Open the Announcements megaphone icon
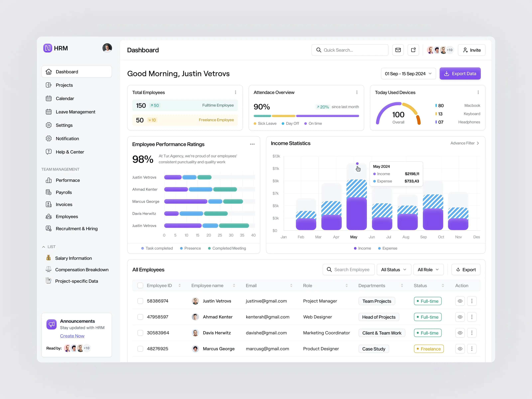Image resolution: width=532 pixels, height=399 pixels. pyautogui.click(x=52, y=324)
